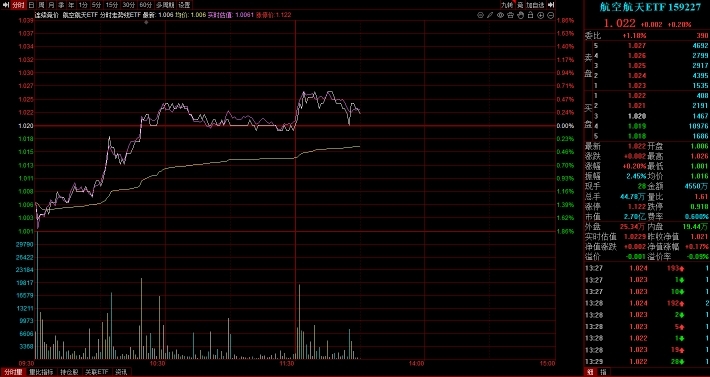Click the current price 1.022 header
Viewport: 710px width, 377px height.
click(x=619, y=23)
